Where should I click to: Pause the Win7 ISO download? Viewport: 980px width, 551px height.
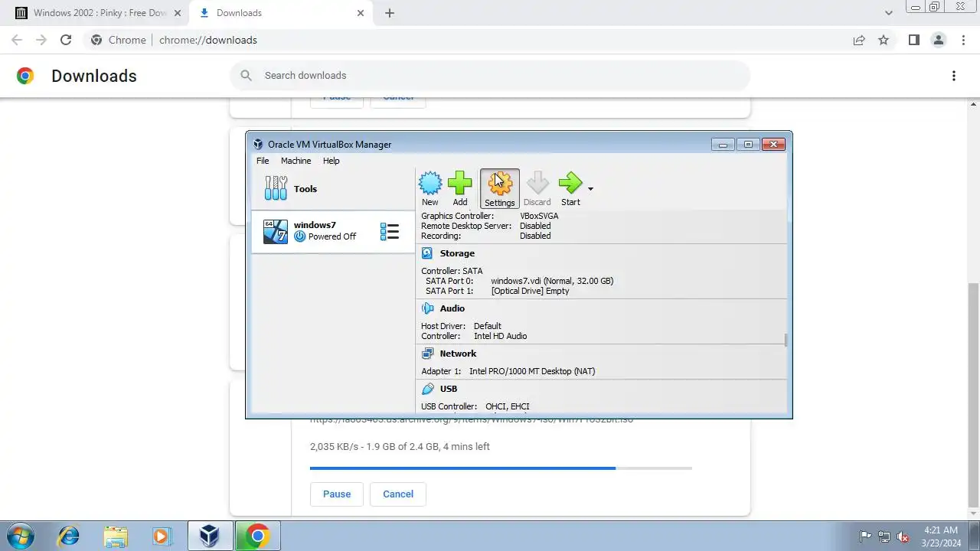[337, 494]
